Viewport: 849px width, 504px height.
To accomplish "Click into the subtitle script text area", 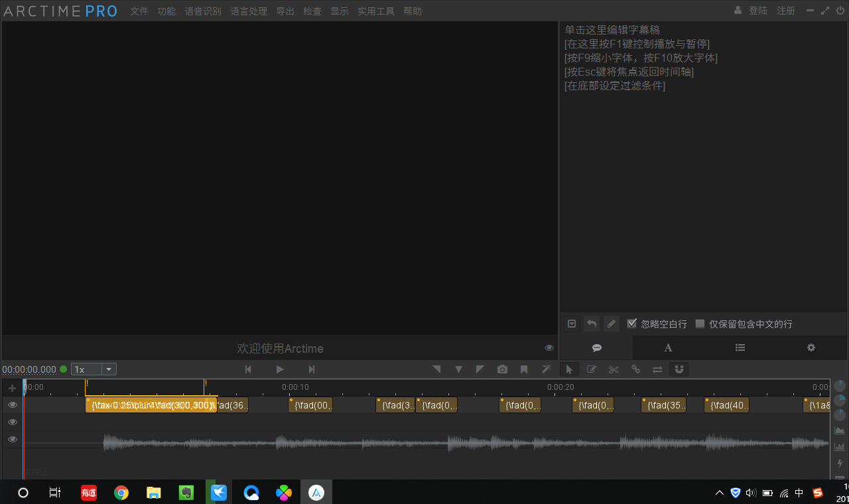I will pos(703,166).
